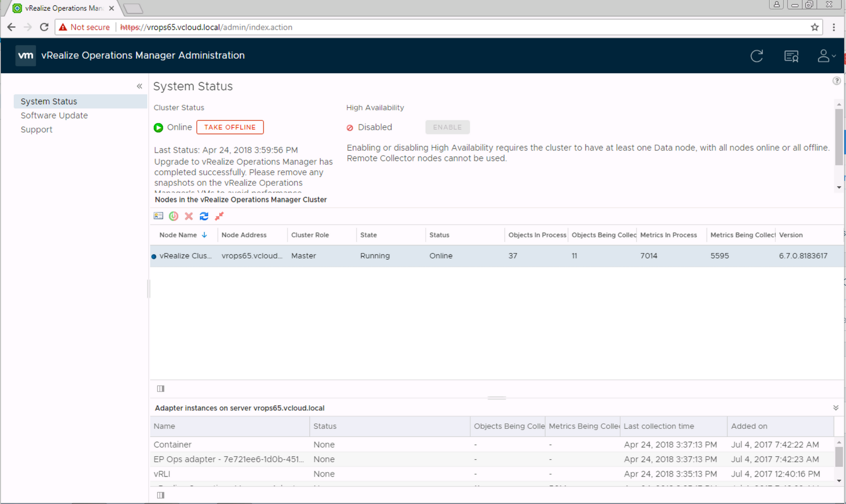Toggle column chooser below adapter instances
Screen dimensions: 846x504
pos(161,495)
